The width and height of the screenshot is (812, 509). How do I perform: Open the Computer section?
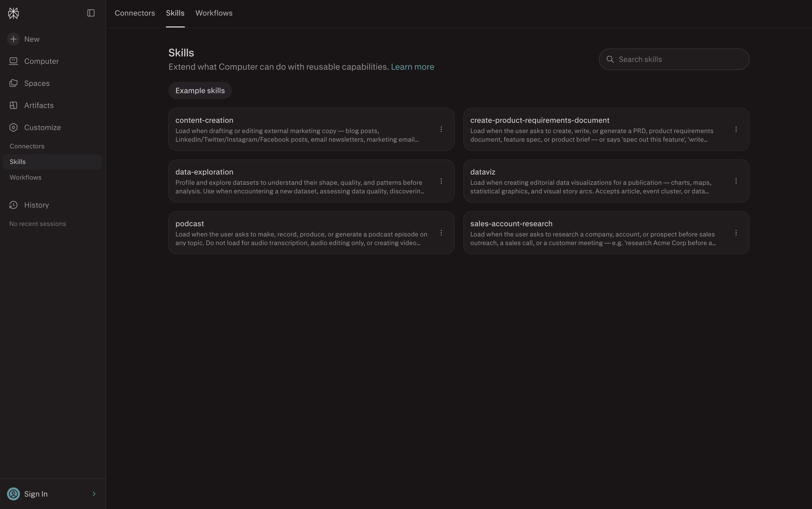pyautogui.click(x=41, y=61)
